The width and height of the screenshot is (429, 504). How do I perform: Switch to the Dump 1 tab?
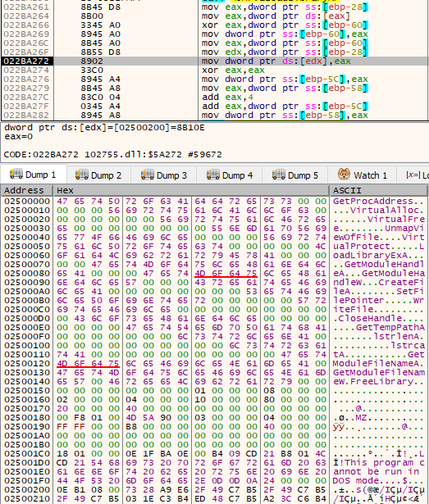click(34, 175)
